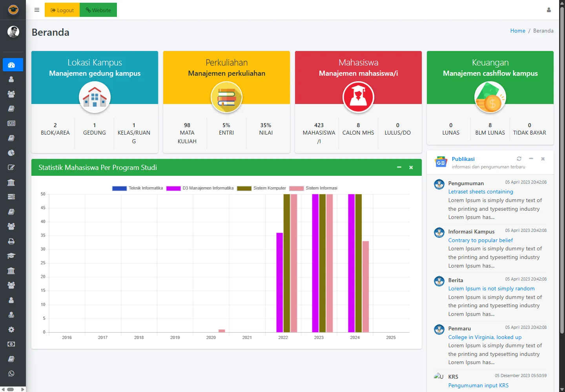This screenshot has width=565, height=392.
Task: Collapse the Publikasi panel
Action: coord(531,159)
